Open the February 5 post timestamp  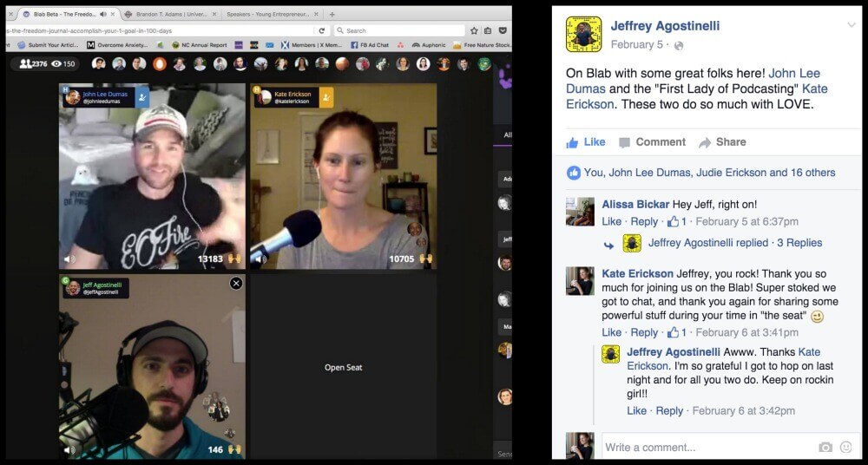click(x=636, y=45)
